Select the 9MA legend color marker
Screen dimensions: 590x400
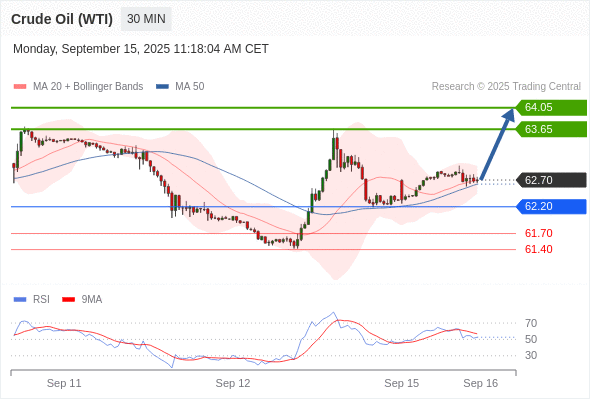click(x=68, y=300)
